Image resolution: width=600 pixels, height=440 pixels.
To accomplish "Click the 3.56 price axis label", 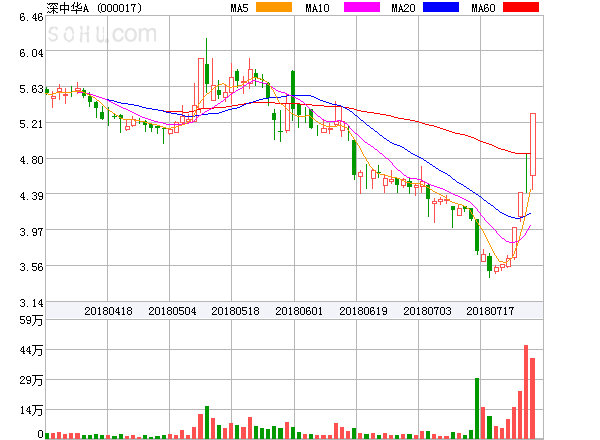I will (31, 267).
